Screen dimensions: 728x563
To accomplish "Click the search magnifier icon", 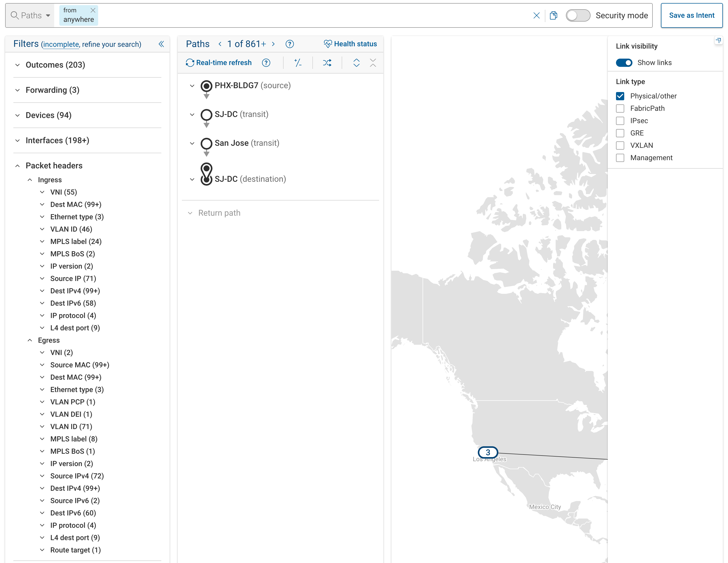I will [14, 15].
